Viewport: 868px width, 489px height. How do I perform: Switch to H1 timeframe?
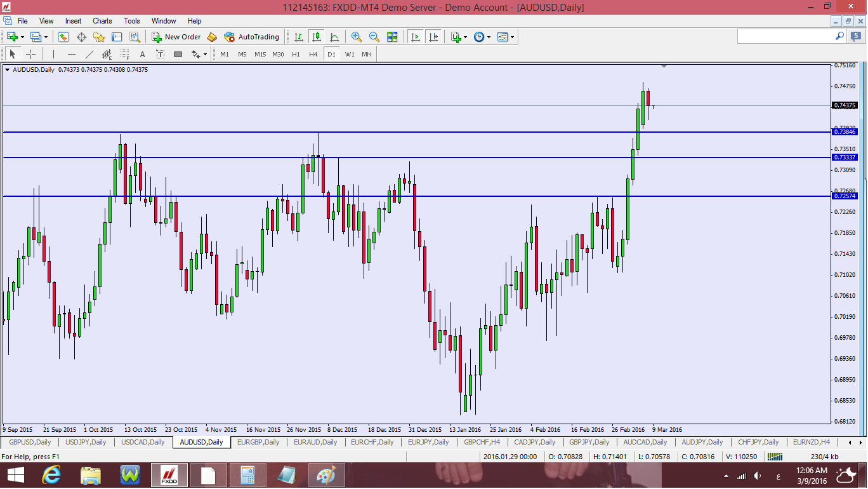[x=296, y=54]
